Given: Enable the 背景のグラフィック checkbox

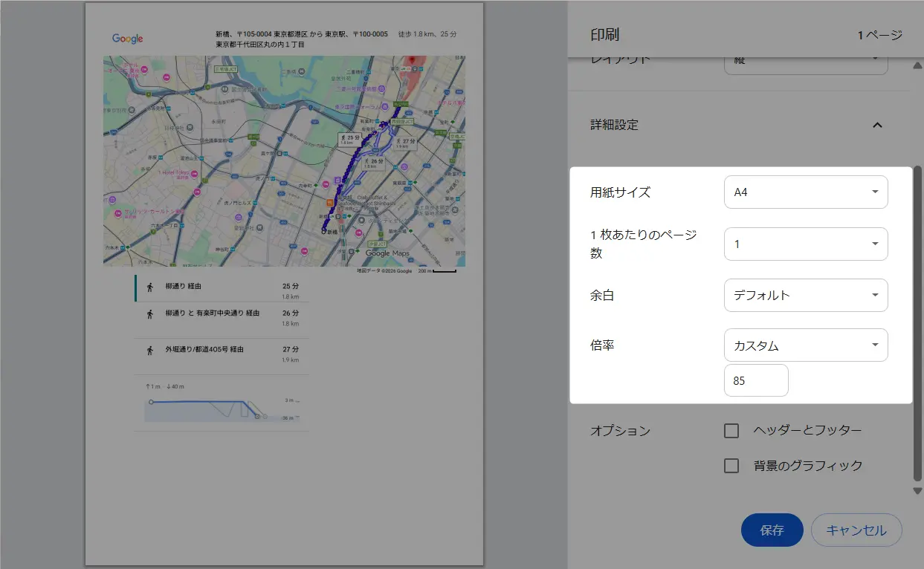Looking at the screenshot, I should click(x=731, y=466).
